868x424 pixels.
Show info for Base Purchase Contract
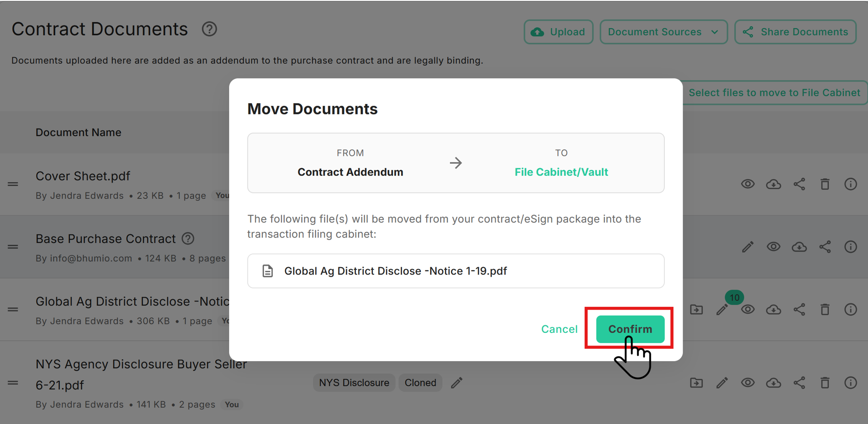click(x=851, y=247)
